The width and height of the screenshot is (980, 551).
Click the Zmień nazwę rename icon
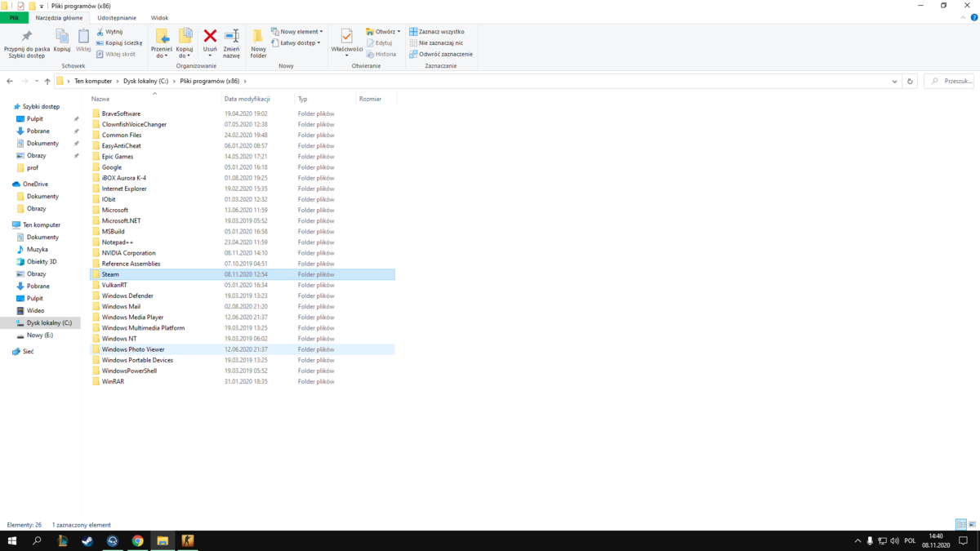(x=231, y=36)
